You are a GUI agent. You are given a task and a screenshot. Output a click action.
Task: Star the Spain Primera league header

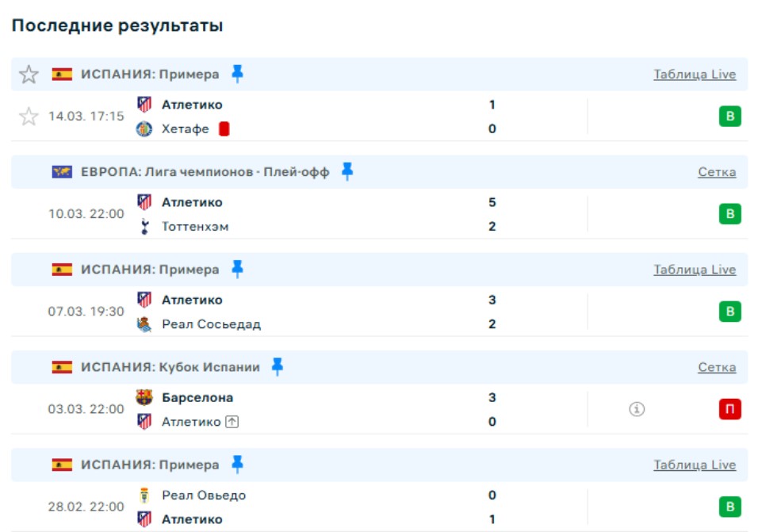29,75
